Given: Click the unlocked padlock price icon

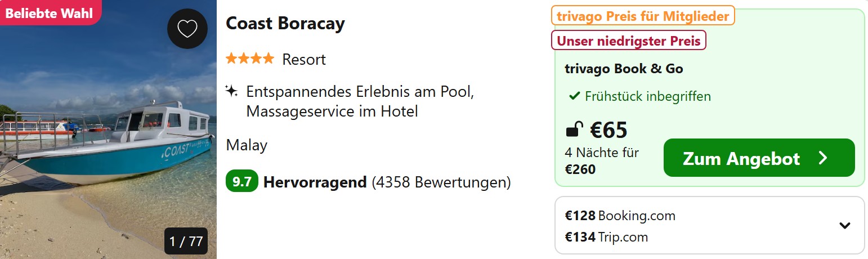Looking at the screenshot, I should pyautogui.click(x=573, y=131).
